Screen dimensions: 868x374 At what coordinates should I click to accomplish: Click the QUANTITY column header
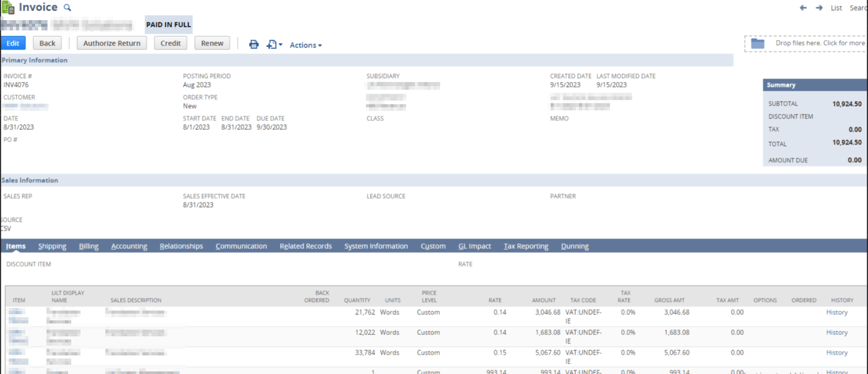pos(357,300)
